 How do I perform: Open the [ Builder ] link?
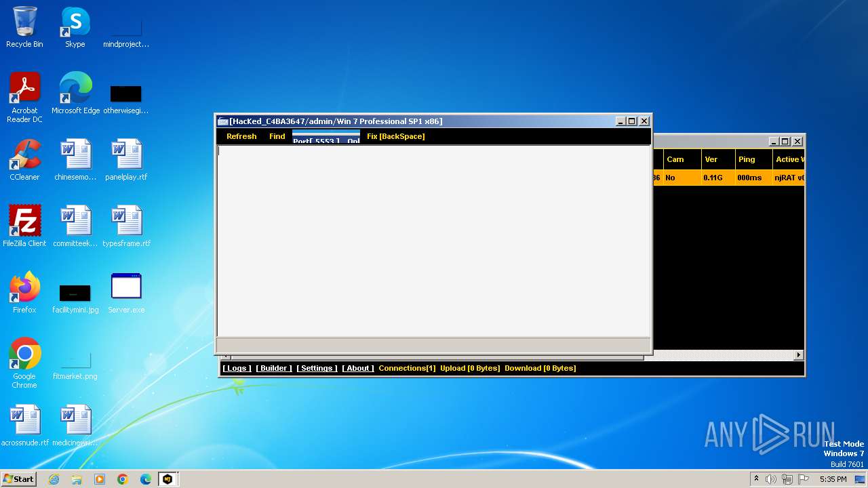(x=274, y=368)
